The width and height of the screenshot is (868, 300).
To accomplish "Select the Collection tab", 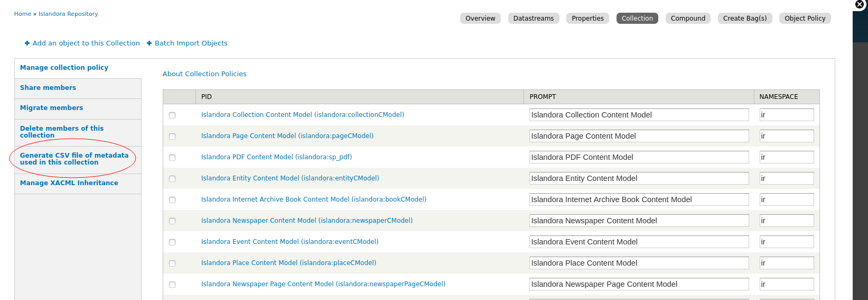I will (637, 19).
